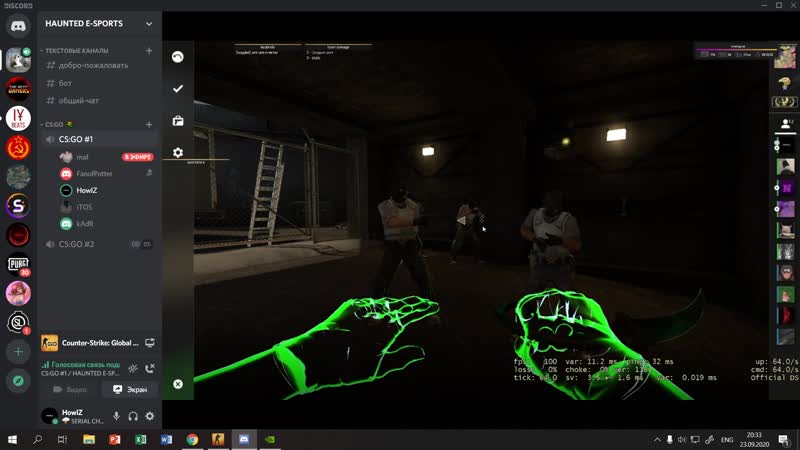800x450 pixels.
Task: Click the friends list icon in stream
Action: [786, 124]
